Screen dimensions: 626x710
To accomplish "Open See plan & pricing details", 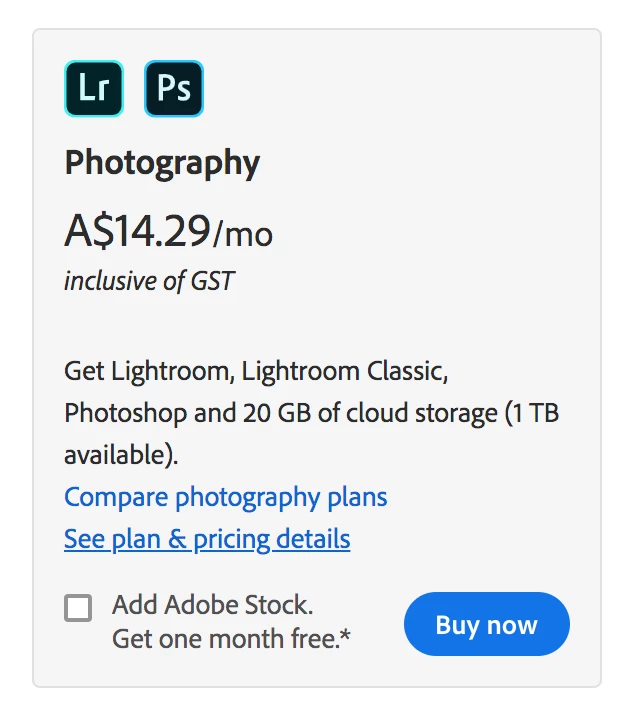I will point(207,540).
